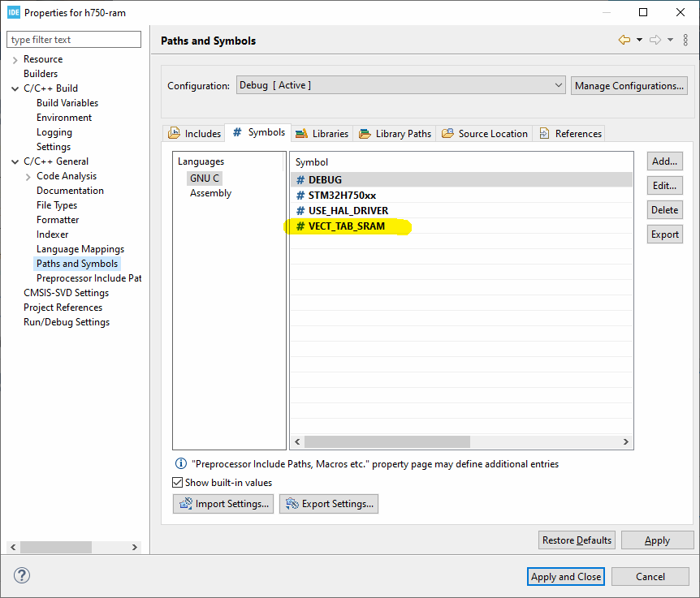Image resolution: width=700 pixels, height=598 pixels.
Task: Click Import Settings button
Action: click(223, 503)
